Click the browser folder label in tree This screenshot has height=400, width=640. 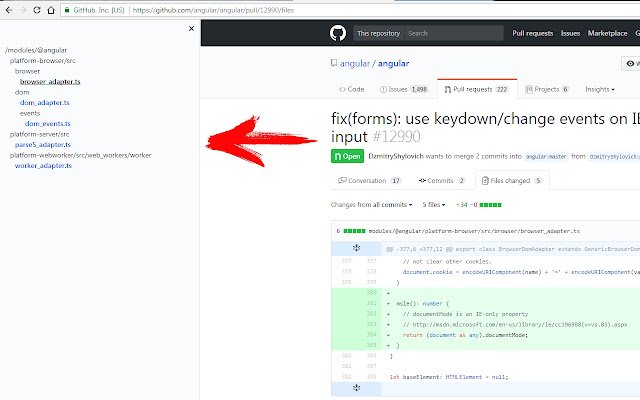tap(27, 71)
